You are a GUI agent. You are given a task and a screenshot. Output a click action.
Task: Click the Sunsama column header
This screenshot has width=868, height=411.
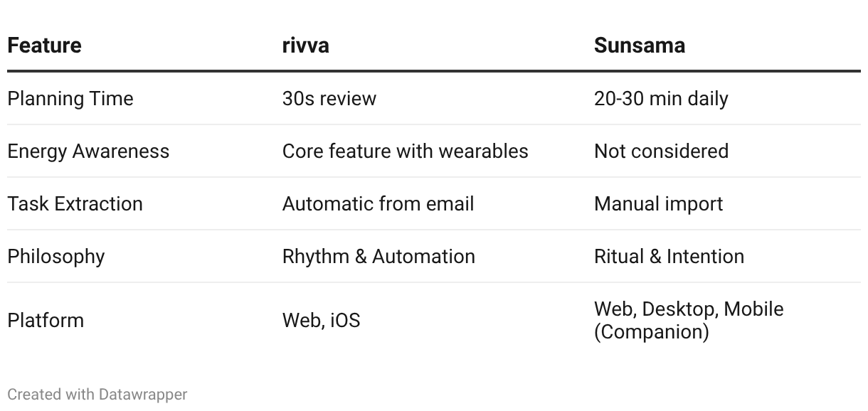(640, 46)
